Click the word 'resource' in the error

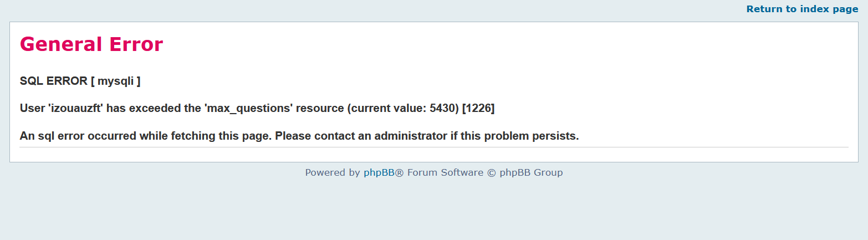[x=320, y=108]
